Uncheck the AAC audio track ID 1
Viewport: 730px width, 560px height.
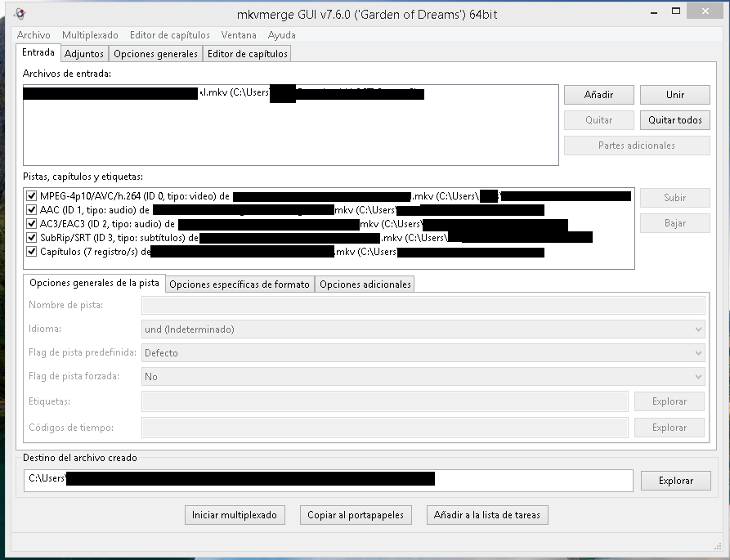(31, 210)
